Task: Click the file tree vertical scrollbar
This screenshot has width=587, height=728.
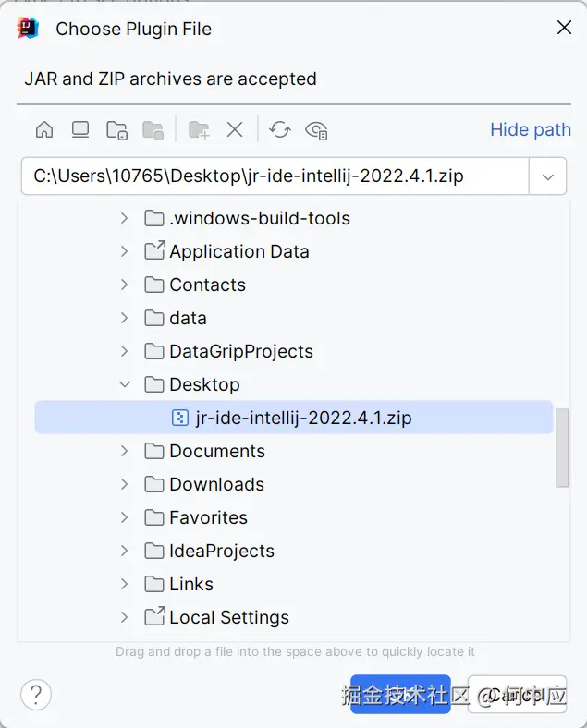Action: (562, 447)
